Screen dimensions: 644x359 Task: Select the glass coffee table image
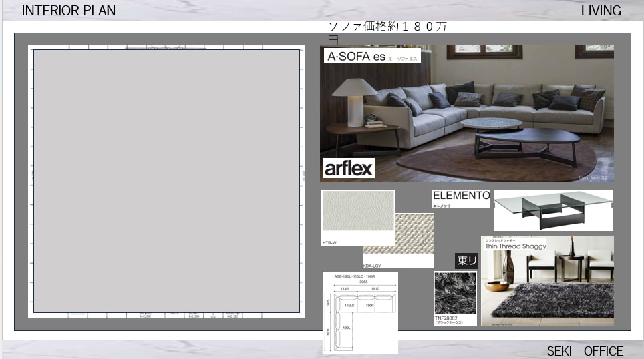[553, 210]
